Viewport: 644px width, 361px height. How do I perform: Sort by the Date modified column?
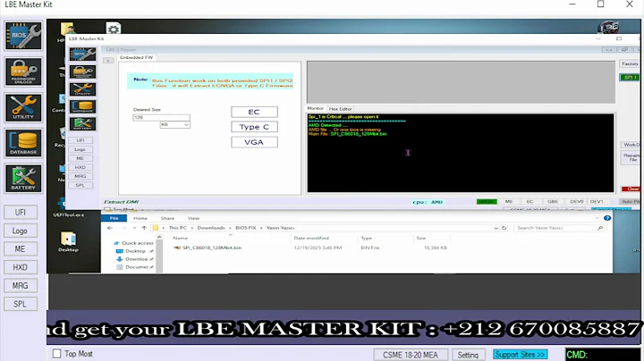[x=311, y=238]
